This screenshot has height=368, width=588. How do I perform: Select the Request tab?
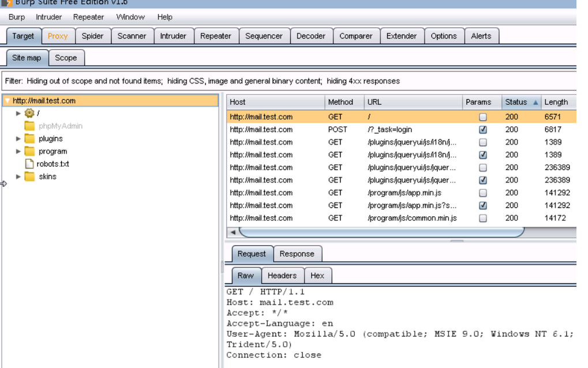point(252,254)
